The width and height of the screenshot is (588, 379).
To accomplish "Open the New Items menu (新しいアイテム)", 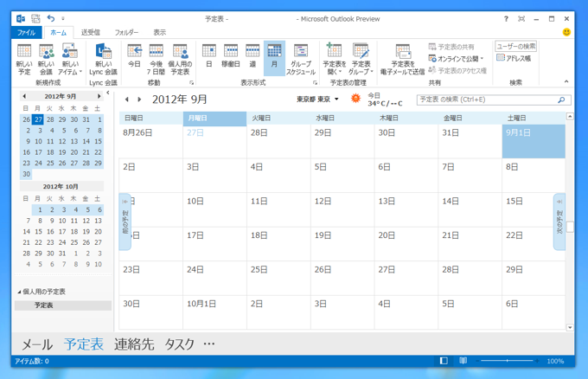I will coord(70,59).
